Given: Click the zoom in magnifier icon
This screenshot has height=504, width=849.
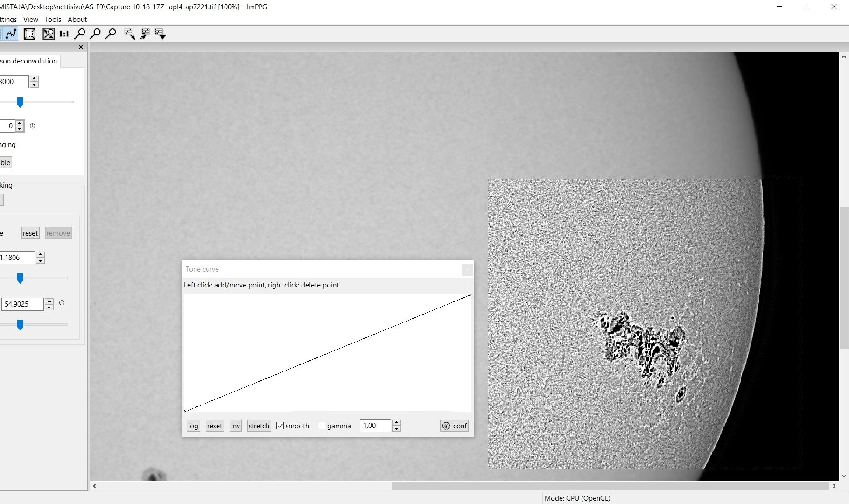Looking at the screenshot, I should click(80, 34).
